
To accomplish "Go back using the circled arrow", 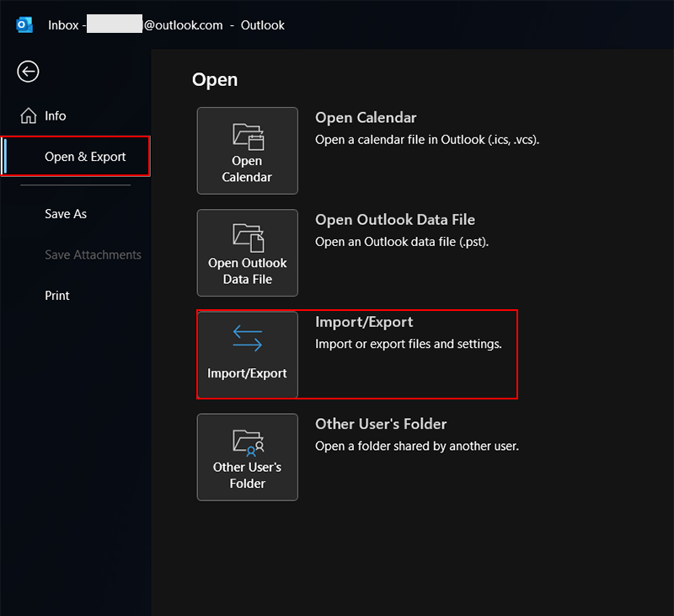I will point(28,72).
